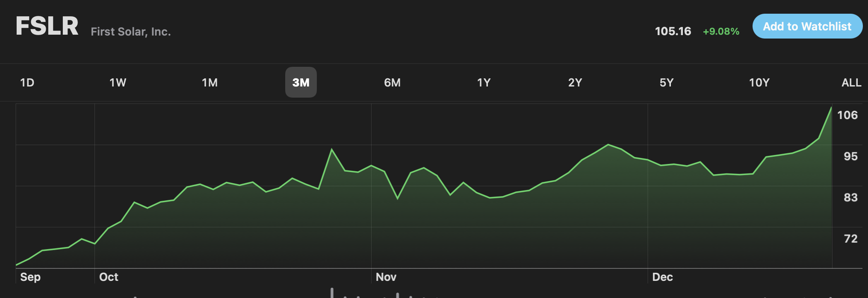The image size is (868, 298).
Task: Open the 5Y chart range
Action: [667, 83]
